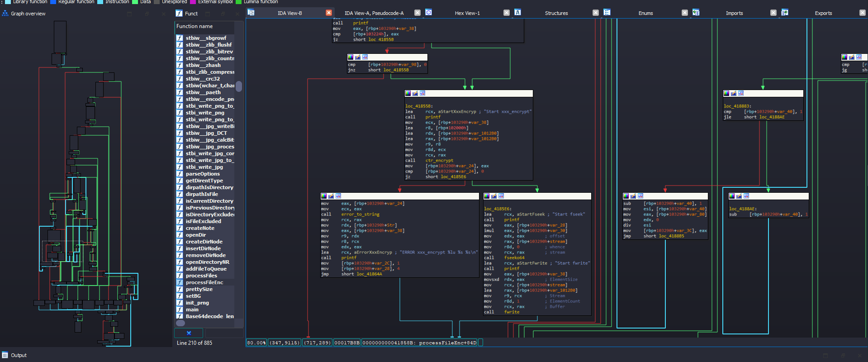Select stbi_write_png in the function list
Screen dimensions: 868x362
click(x=204, y=113)
